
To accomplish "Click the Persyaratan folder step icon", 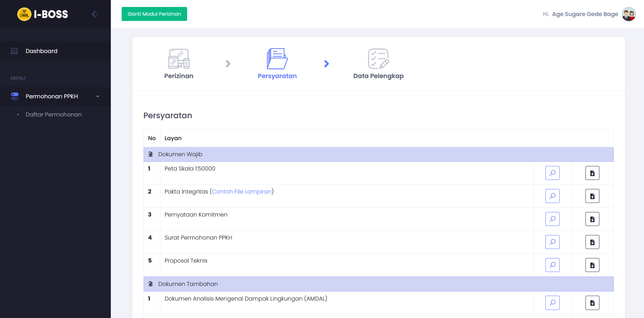I will coord(277,59).
